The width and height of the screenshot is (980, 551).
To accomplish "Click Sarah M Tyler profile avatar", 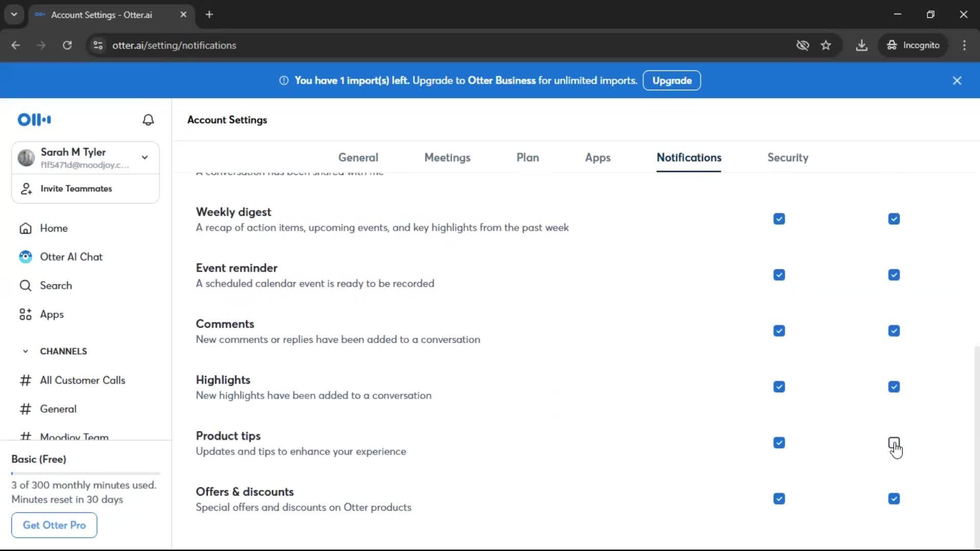I will click(x=26, y=158).
